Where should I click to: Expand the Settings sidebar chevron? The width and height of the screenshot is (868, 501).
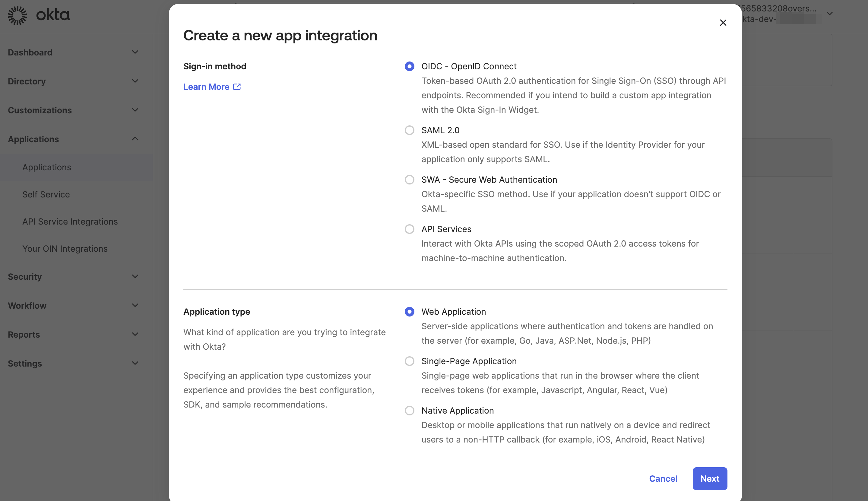click(135, 363)
